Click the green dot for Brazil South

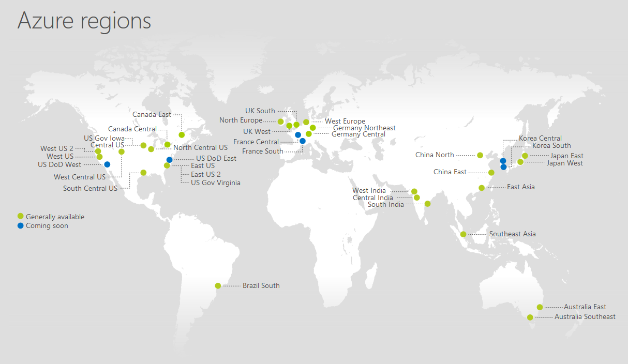point(218,285)
